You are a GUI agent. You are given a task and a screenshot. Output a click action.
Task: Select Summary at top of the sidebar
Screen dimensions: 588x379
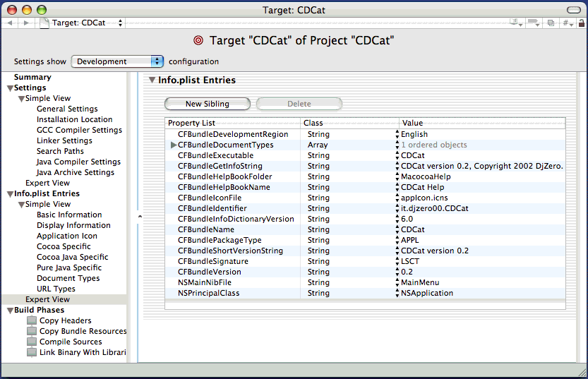pos(32,78)
